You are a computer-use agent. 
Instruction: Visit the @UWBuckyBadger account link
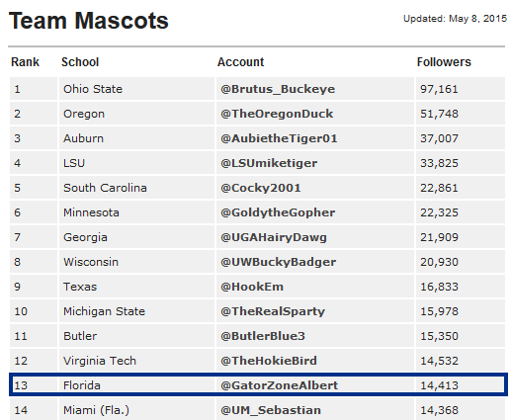click(x=279, y=262)
